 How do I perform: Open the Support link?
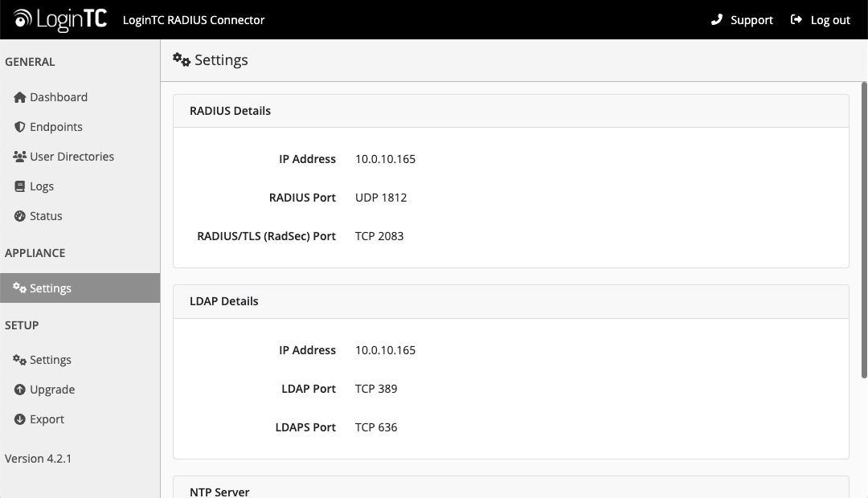coord(751,20)
